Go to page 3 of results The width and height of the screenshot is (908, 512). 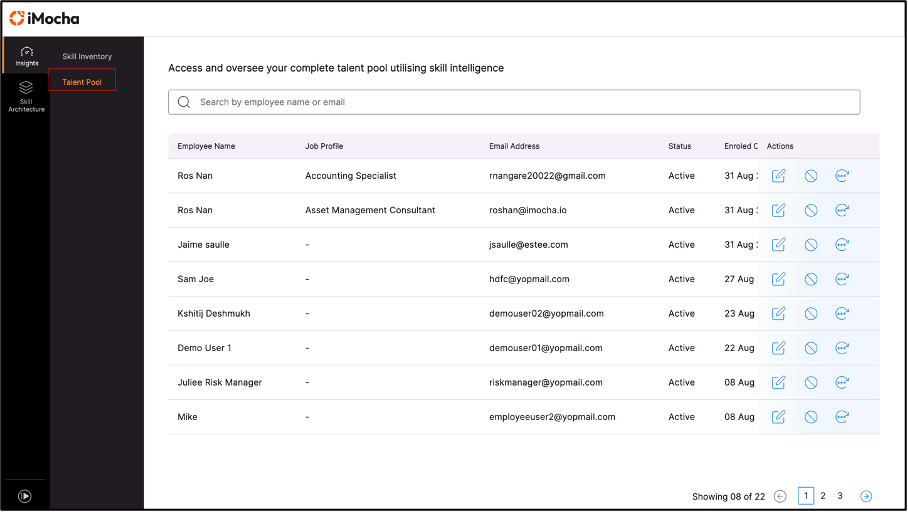tap(840, 496)
